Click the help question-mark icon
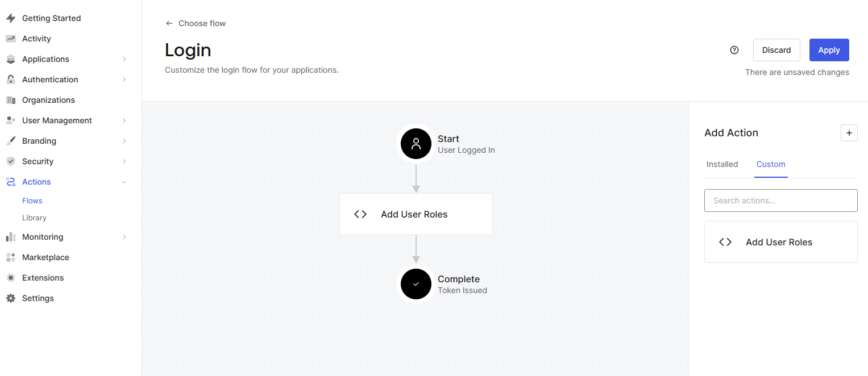 pyautogui.click(x=734, y=50)
